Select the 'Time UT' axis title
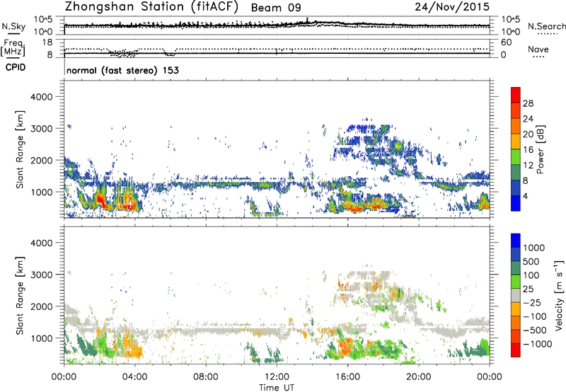Image resolution: width=566 pixels, height=392 pixels. [x=277, y=387]
